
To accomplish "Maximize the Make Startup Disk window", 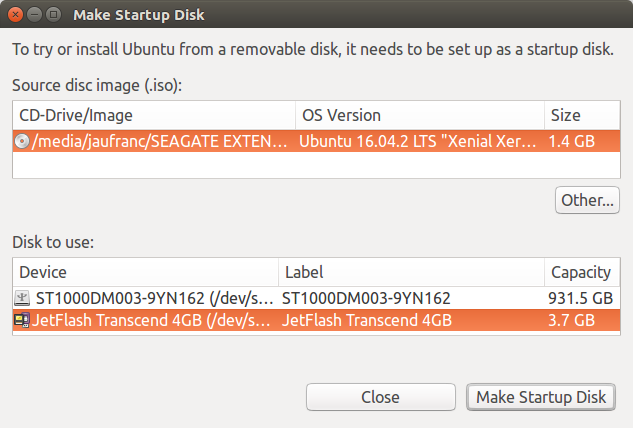I will [x=53, y=15].
